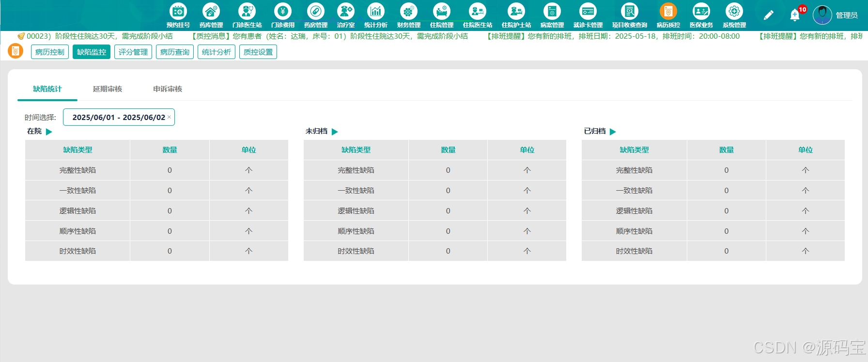Open the 缺陷监控 submenu
868x362 pixels.
tap(92, 52)
